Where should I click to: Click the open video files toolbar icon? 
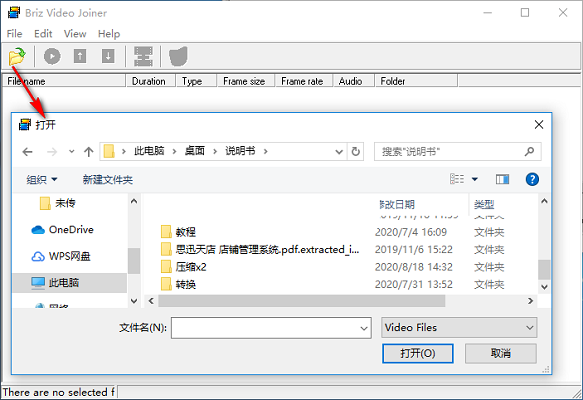(x=17, y=57)
